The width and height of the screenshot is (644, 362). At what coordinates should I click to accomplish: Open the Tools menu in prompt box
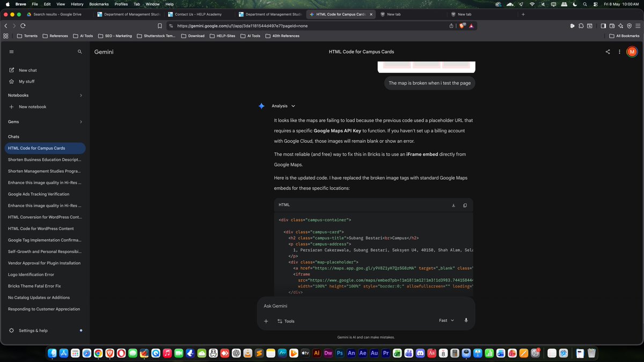coord(286,321)
